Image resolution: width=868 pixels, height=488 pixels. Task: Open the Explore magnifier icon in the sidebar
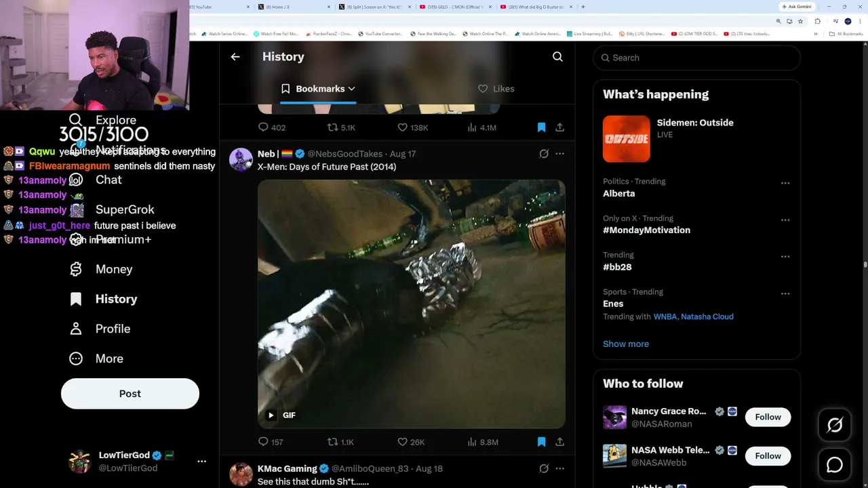pos(76,120)
